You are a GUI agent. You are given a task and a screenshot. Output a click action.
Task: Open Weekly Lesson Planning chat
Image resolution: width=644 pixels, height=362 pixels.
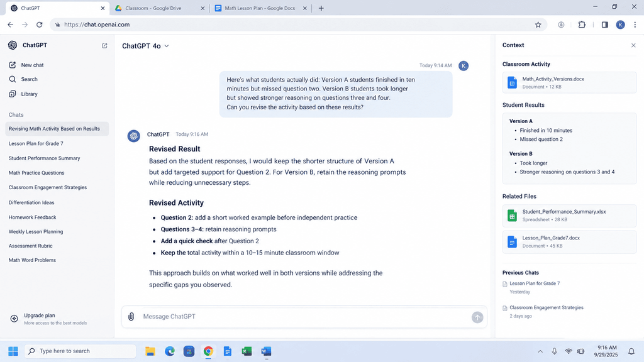36,231
